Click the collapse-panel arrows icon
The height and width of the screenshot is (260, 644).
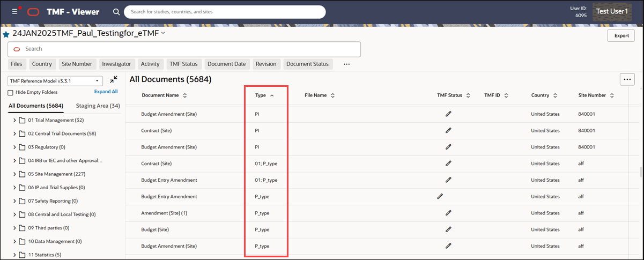coord(114,79)
